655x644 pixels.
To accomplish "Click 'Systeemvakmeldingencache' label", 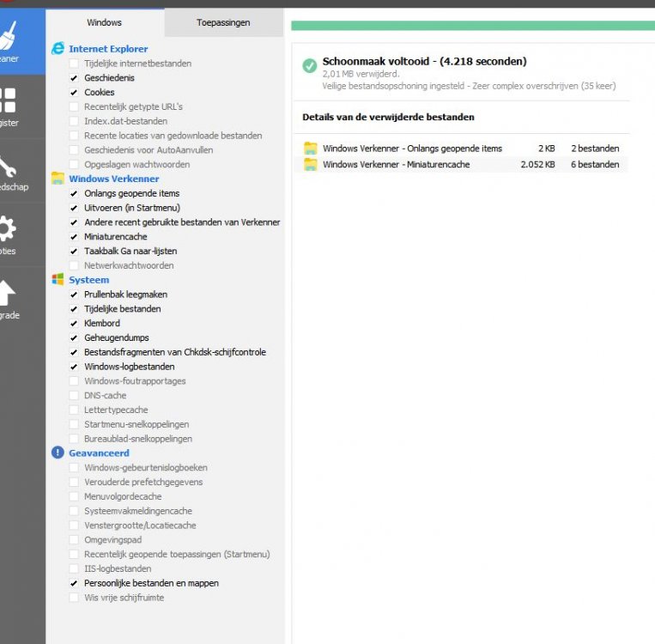I will pyautogui.click(x=138, y=511).
